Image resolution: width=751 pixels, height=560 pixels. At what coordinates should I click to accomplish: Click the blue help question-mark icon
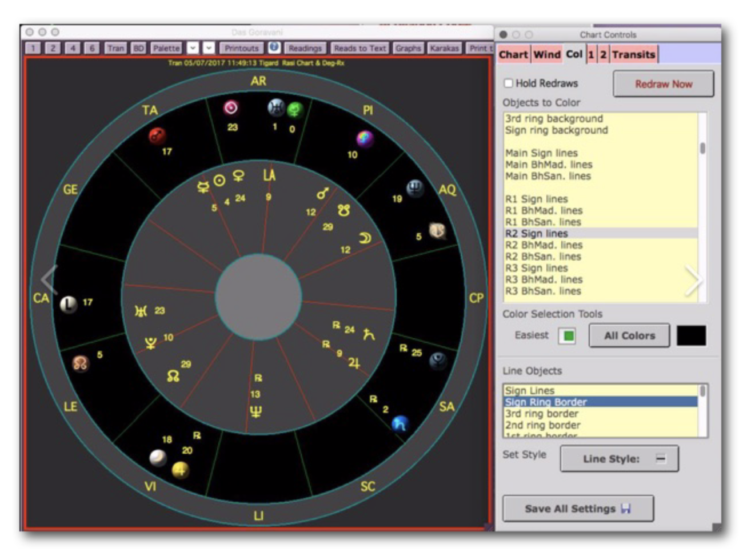pyautogui.click(x=274, y=47)
